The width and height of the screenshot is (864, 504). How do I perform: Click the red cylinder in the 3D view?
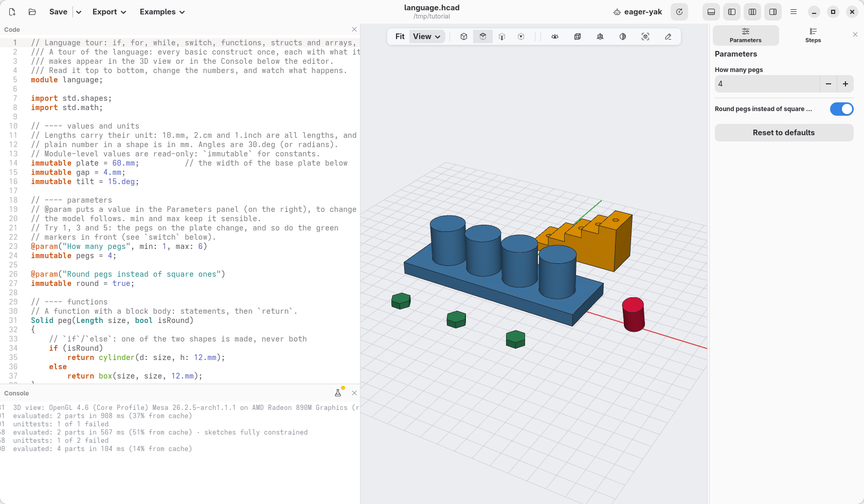[x=634, y=314]
